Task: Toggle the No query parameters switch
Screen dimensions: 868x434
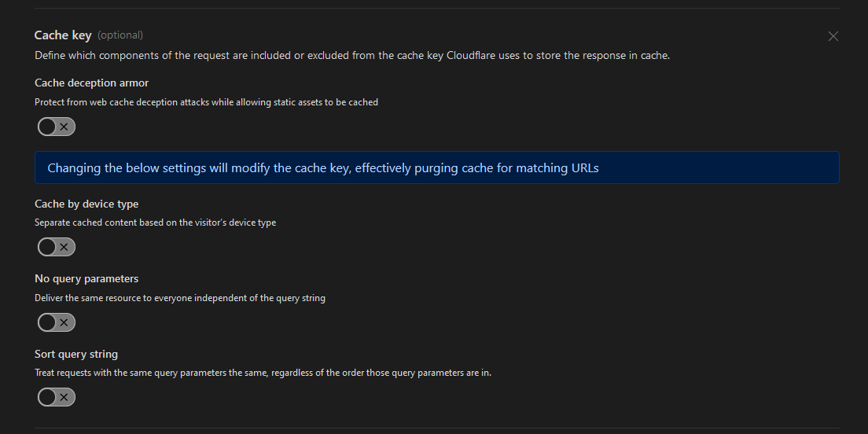Action: click(57, 322)
